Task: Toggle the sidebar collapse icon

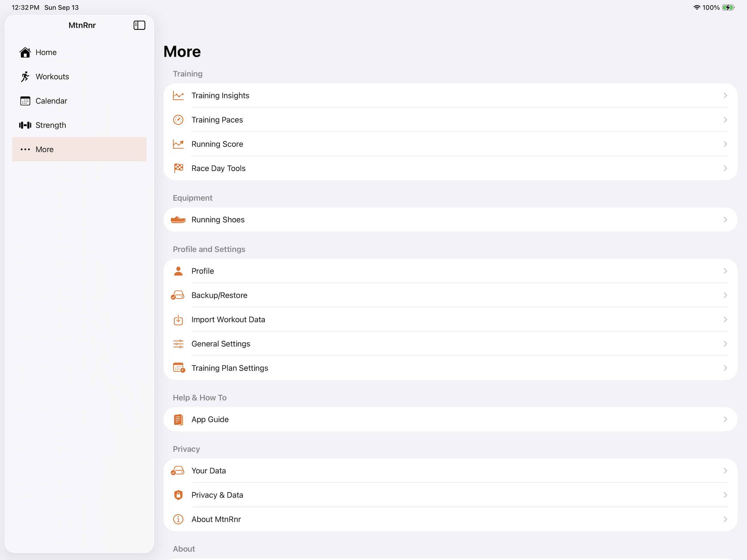Action: pyautogui.click(x=139, y=25)
